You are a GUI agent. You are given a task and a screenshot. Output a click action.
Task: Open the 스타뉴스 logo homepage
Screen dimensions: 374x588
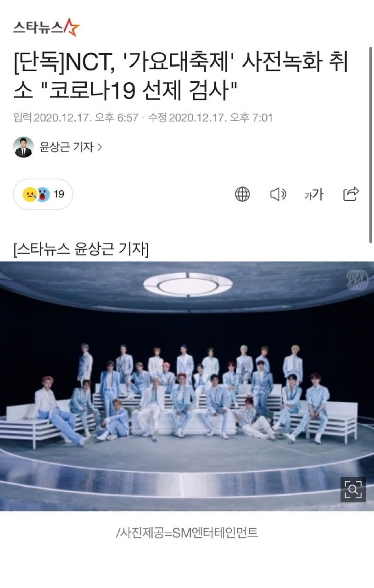tap(46, 27)
